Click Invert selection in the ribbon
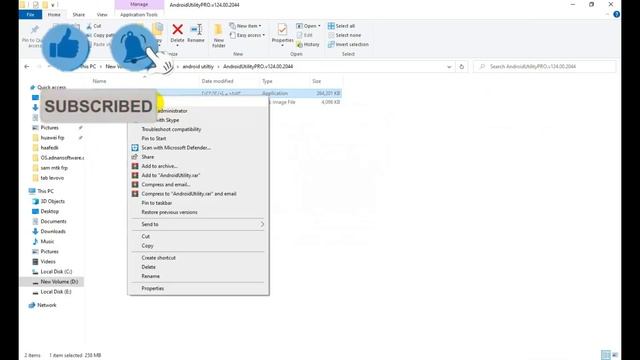The image size is (640, 360). point(348,44)
